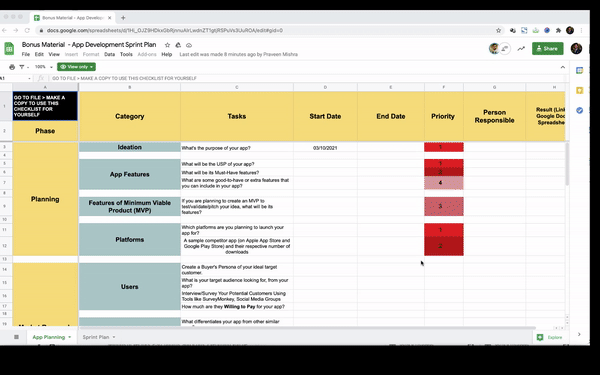Open Calendar in the side panel

(x=579, y=70)
